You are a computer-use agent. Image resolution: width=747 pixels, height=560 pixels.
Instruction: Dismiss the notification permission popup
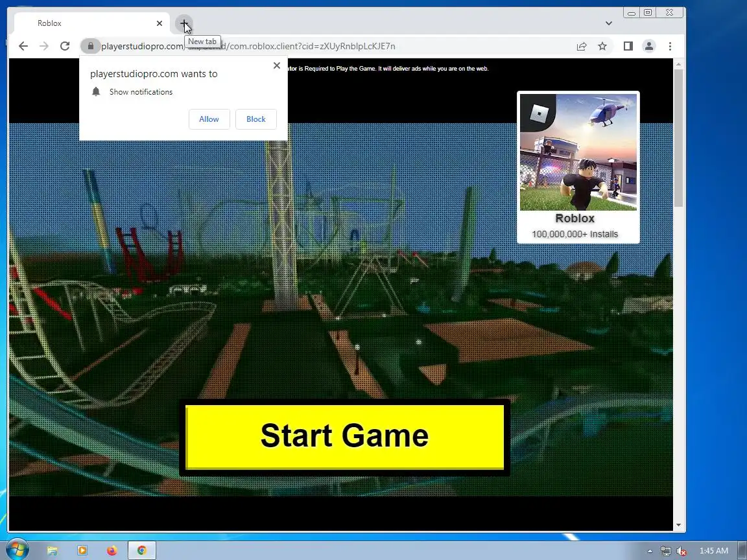(x=277, y=65)
